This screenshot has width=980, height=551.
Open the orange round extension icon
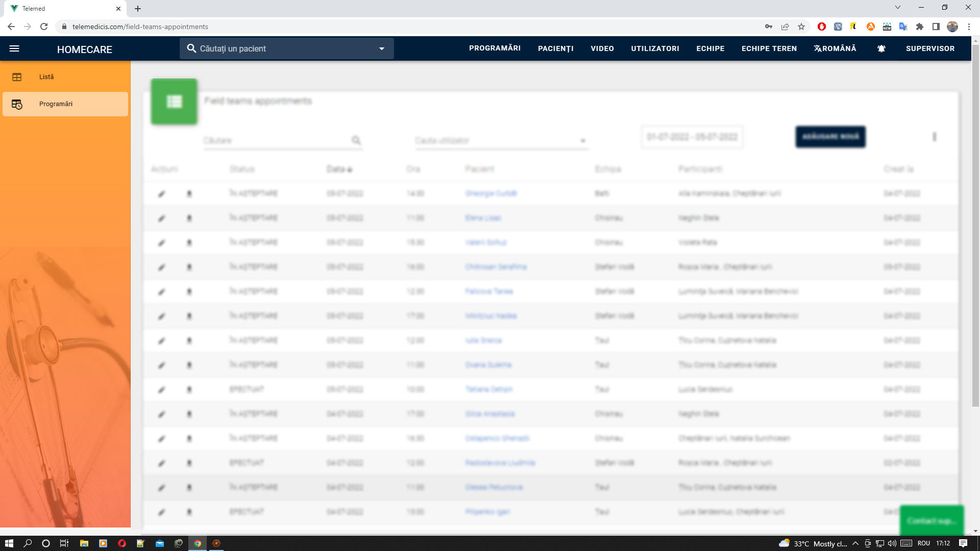click(871, 27)
